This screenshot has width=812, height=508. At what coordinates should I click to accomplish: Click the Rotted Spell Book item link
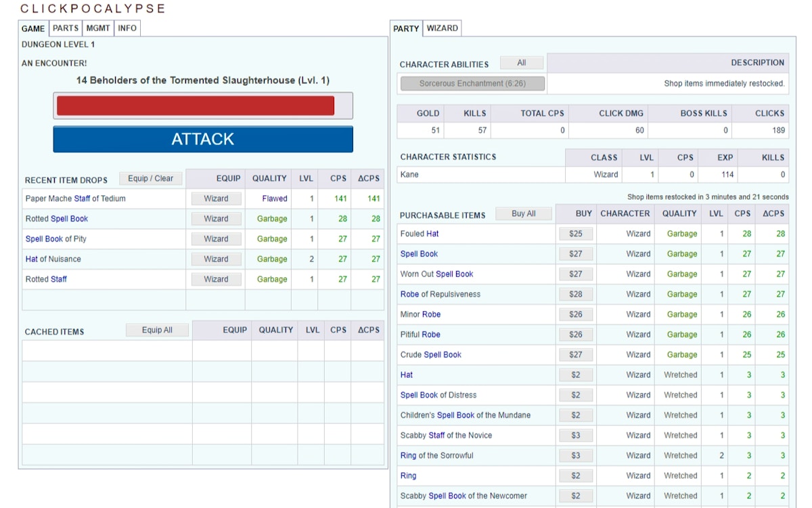(57, 219)
